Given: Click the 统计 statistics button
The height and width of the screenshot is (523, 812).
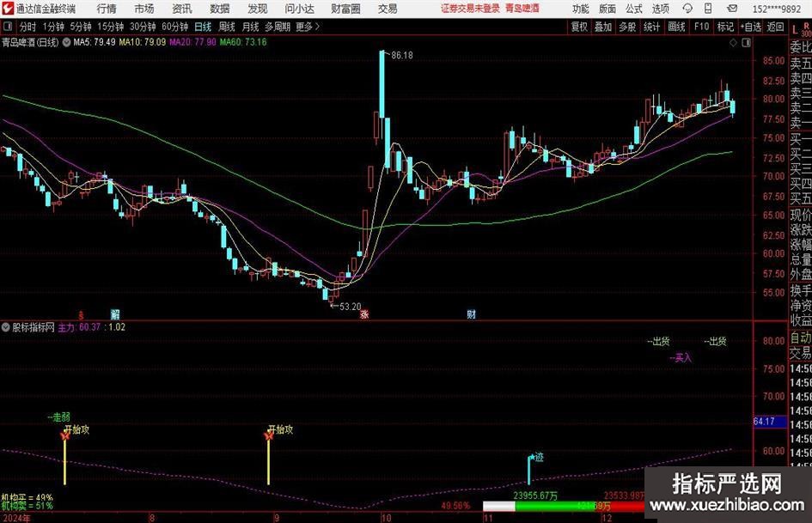Looking at the screenshot, I should (651, 27).
